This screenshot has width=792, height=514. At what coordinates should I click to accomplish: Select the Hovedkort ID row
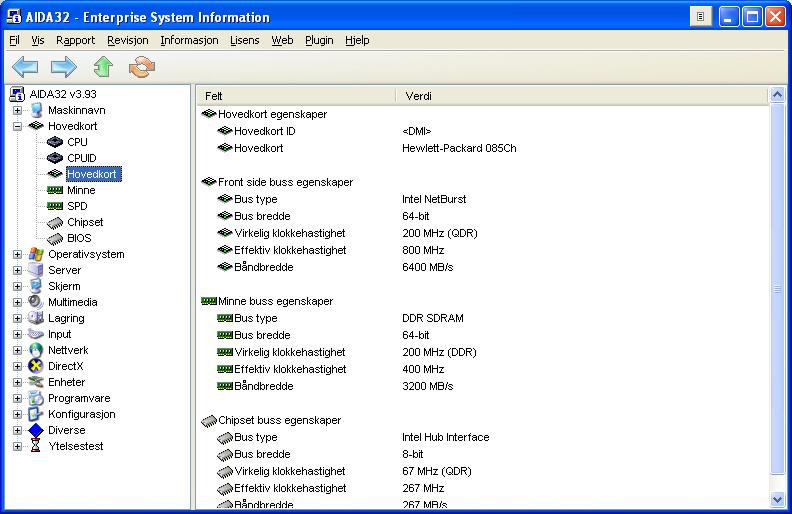(265, 131)
